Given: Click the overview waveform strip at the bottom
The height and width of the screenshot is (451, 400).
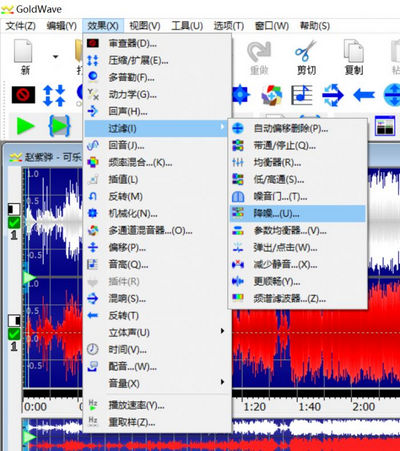Looking at the screenshot, I should 211,434.
